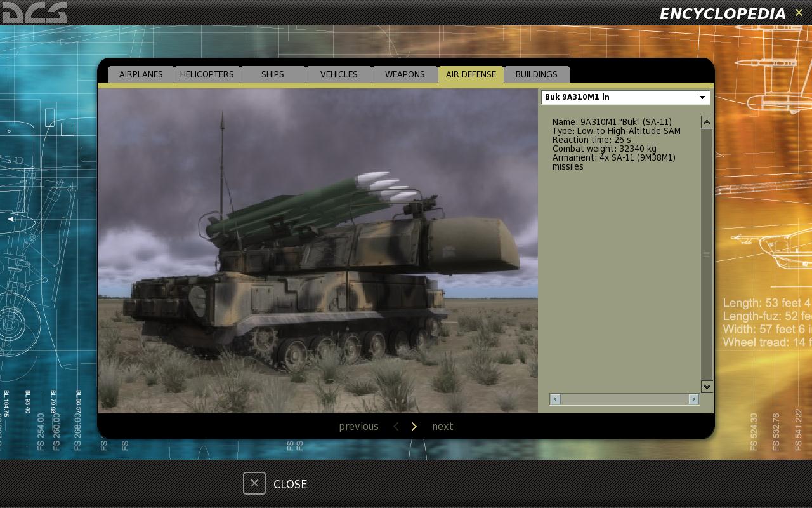Open the Vehicles tab
The height and width of the screenshot is (508, 812).
339,74
